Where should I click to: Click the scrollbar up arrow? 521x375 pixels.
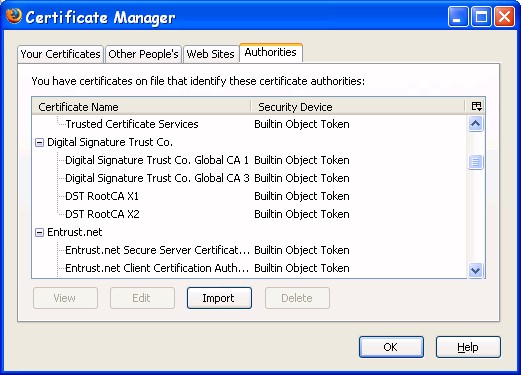point(475,124)
